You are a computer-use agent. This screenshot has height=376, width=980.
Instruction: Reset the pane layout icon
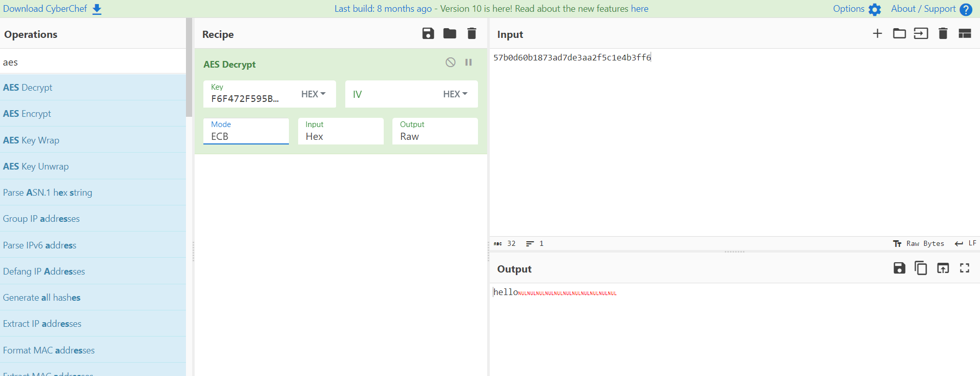tap(965, 34)
